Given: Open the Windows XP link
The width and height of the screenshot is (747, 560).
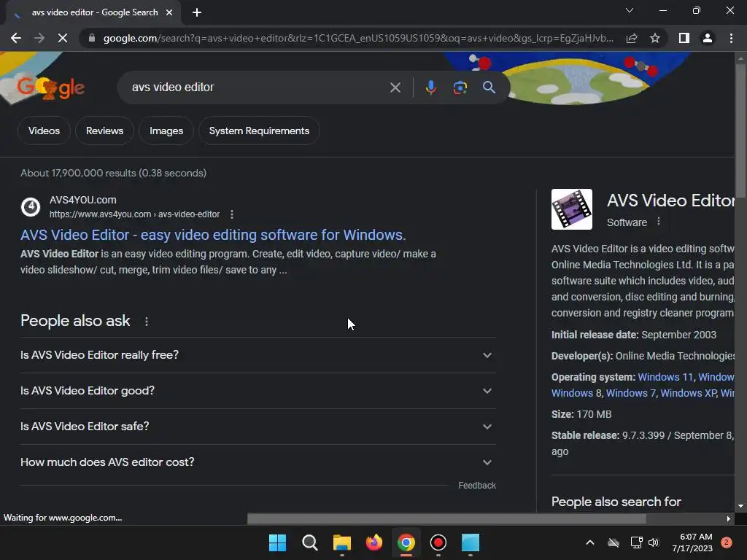Looking at the screenshot, I should [x=688, y=393].
